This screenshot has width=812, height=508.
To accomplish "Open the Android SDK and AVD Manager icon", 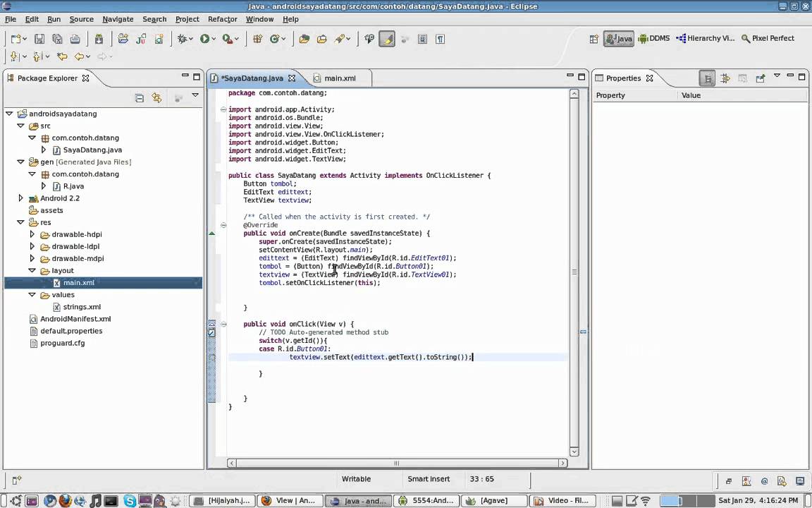I will [x=99, y=39].
